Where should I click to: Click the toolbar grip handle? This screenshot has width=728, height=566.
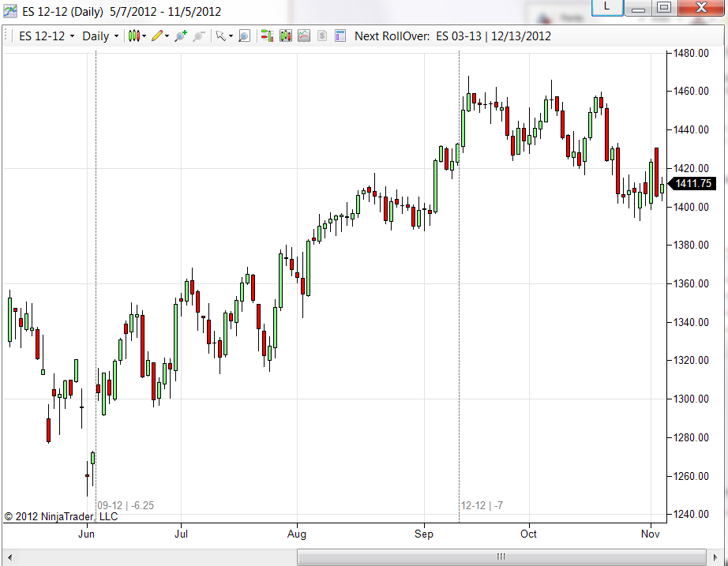tap(6, 36)
